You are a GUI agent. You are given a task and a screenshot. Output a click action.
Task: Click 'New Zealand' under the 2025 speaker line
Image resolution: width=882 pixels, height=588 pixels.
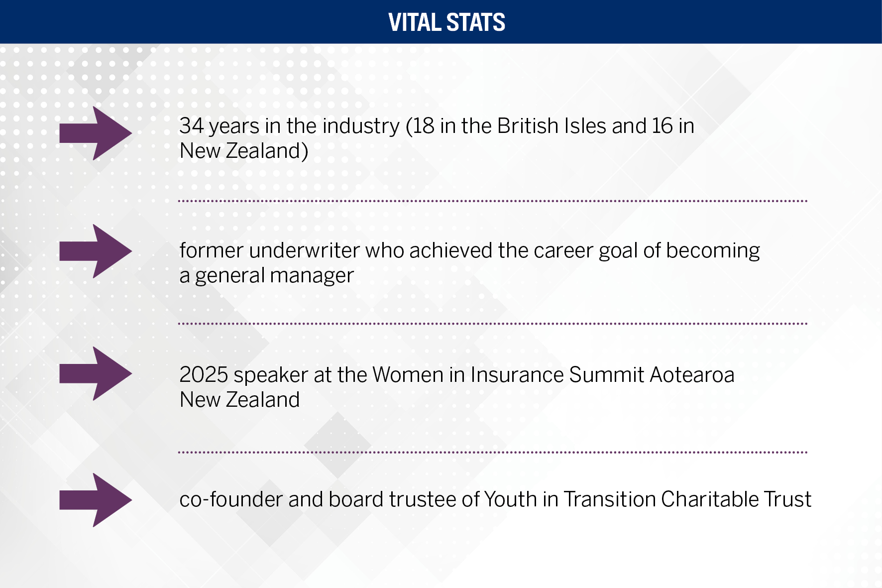tap(239, 400)
